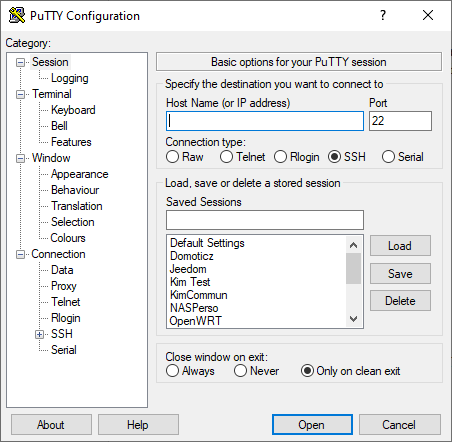Click the Load button
The width and height of the screenshot is (452, 442).
[x=400, y=246]
